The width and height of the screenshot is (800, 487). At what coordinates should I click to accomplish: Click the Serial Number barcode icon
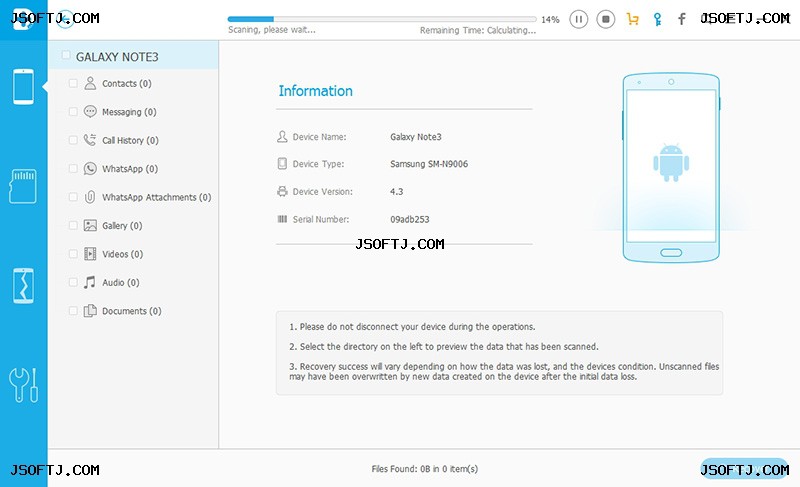[x=282, y=219]
